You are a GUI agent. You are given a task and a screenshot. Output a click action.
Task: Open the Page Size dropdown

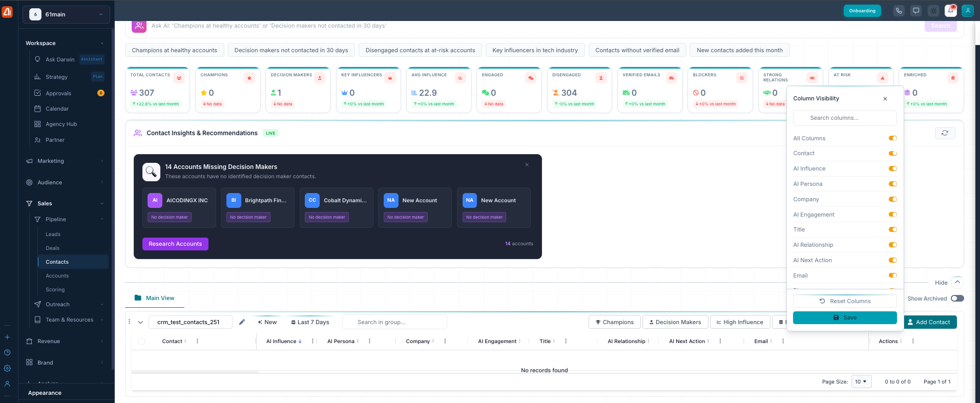tap(861, 381)
